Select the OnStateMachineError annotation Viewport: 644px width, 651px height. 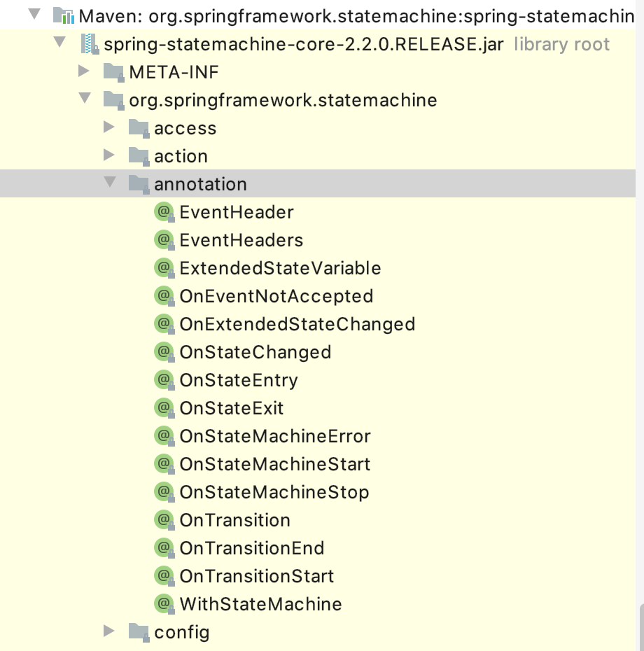pyautogui.click(x=275, y=436)
